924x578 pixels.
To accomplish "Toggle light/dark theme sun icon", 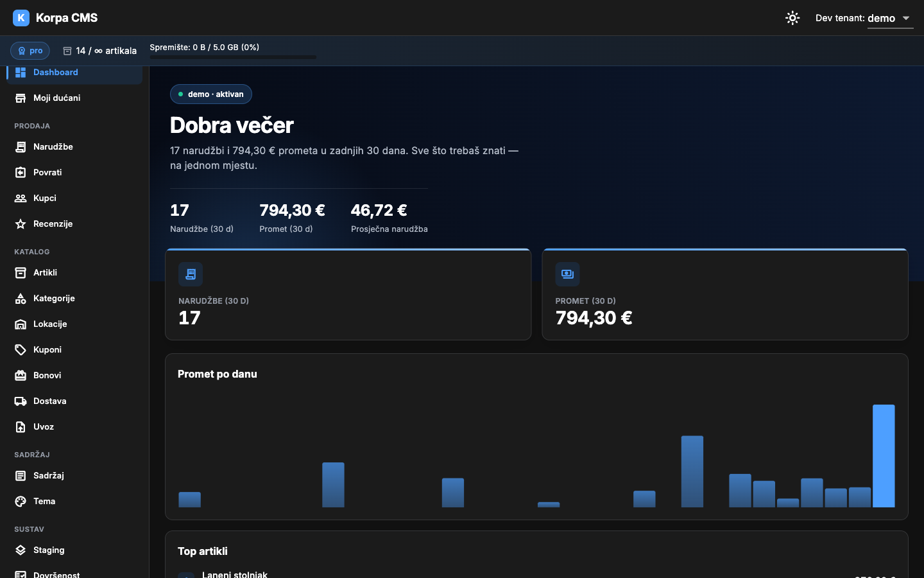I will [x=792, y=18].
